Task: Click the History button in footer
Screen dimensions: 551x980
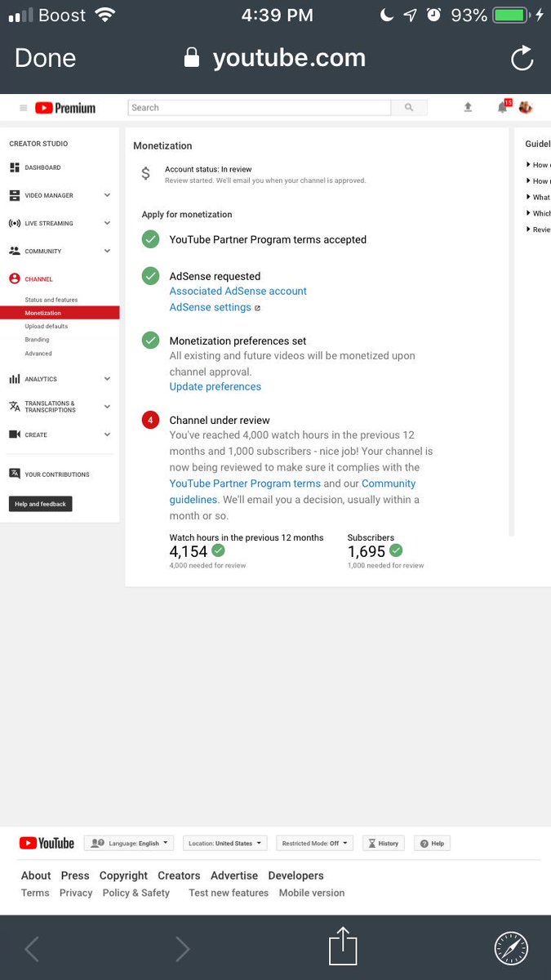Action: pos(383,844)
